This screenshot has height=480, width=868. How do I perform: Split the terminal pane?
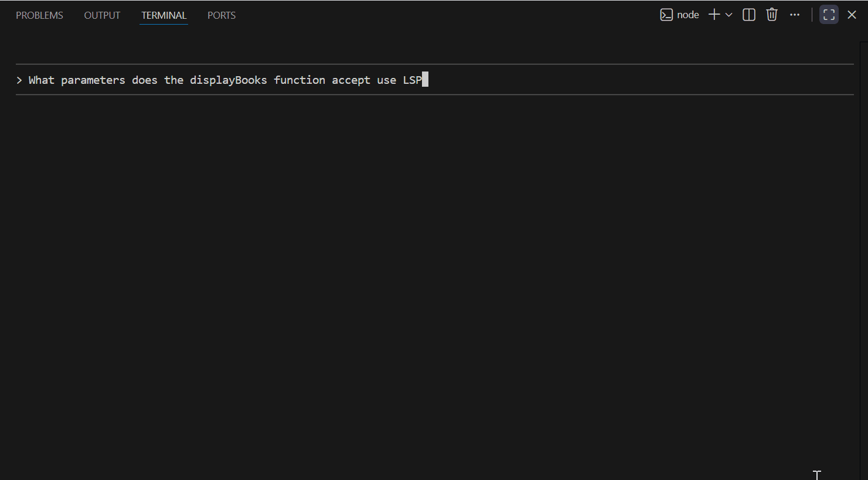point(749,15)
